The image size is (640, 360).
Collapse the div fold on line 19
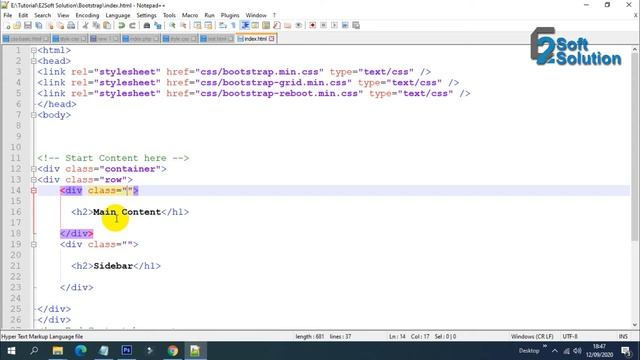[33, 244]
